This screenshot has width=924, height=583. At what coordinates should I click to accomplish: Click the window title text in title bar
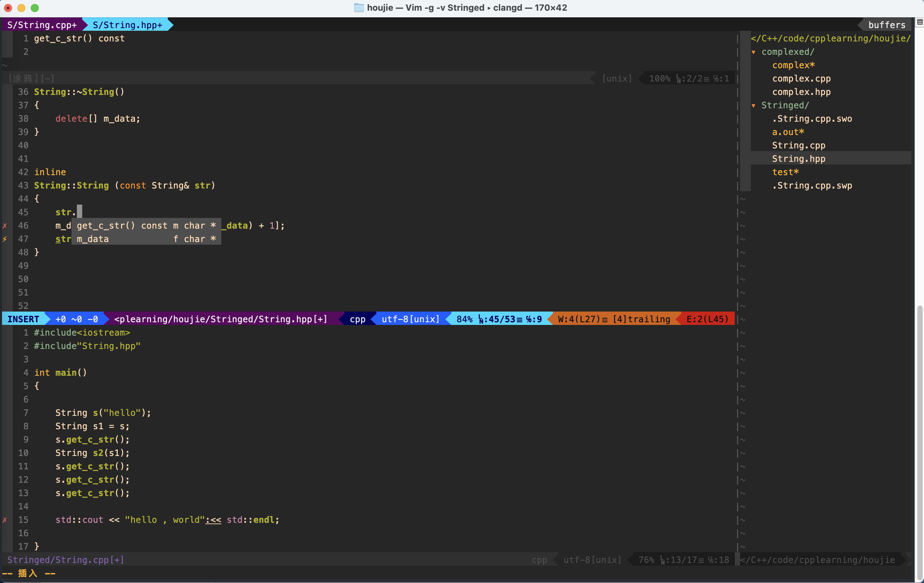pyautogui.click(x=467, y=8)
